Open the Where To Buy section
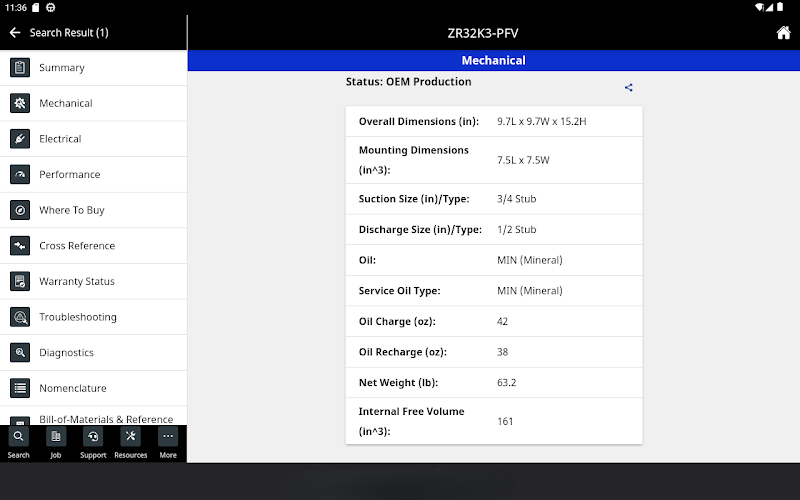800x500 pixels. (x=93, y=210)
